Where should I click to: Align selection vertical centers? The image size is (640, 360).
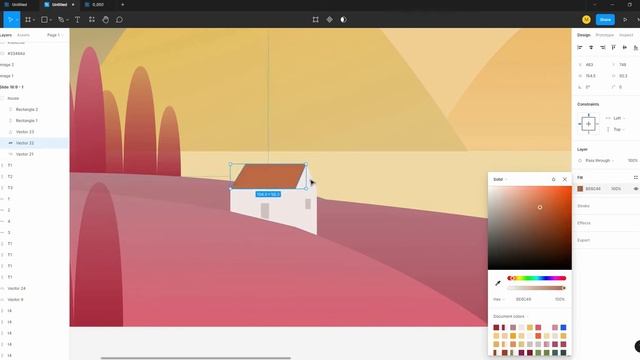624,48
